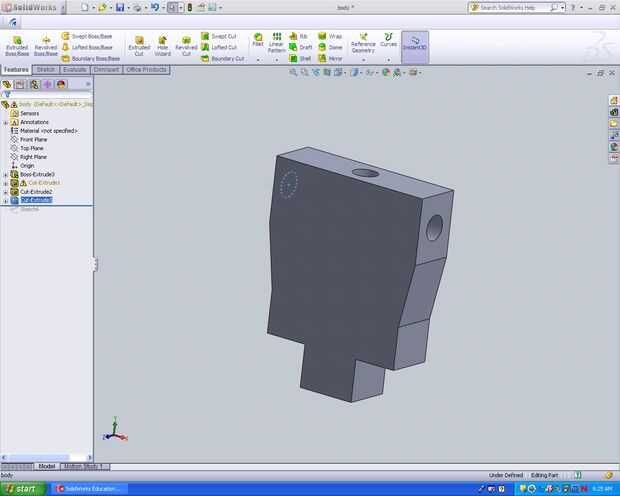Click the SolidWorks logo menu
This screenshot has width=620, height=496.
point(31,8)
